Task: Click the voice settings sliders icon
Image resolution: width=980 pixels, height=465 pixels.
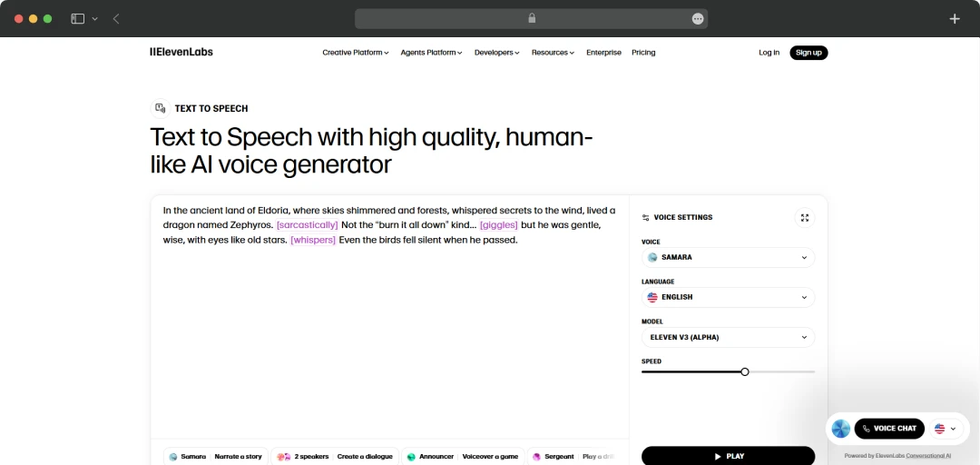Action: 646,218
